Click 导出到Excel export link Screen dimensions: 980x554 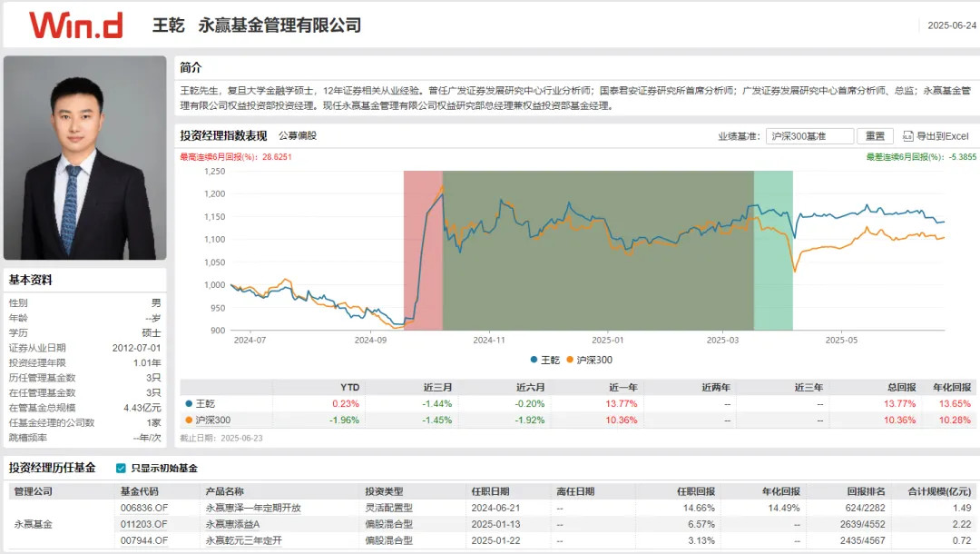[943, 136]
